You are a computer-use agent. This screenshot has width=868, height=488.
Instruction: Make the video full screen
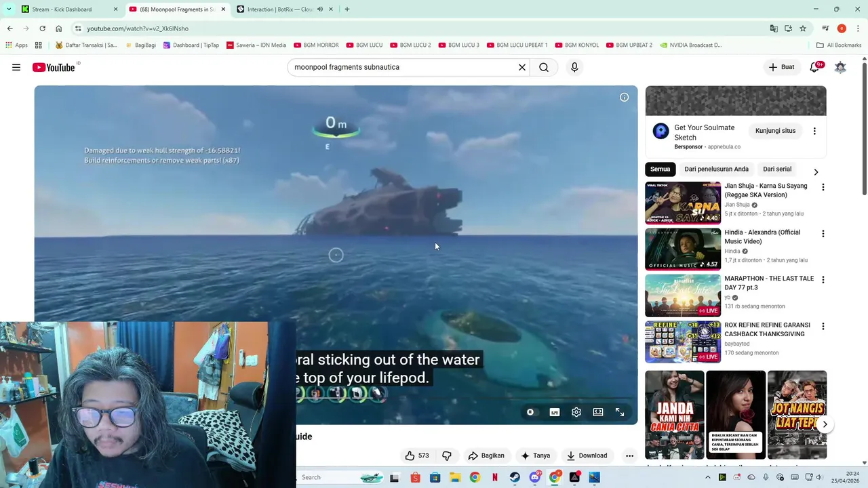pyautogui.click(x=620, y=412)
